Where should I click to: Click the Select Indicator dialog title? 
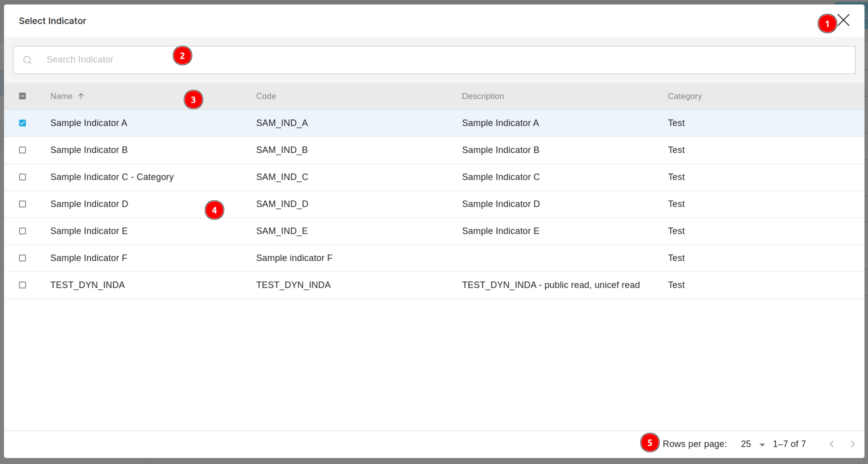click(52, 21)
